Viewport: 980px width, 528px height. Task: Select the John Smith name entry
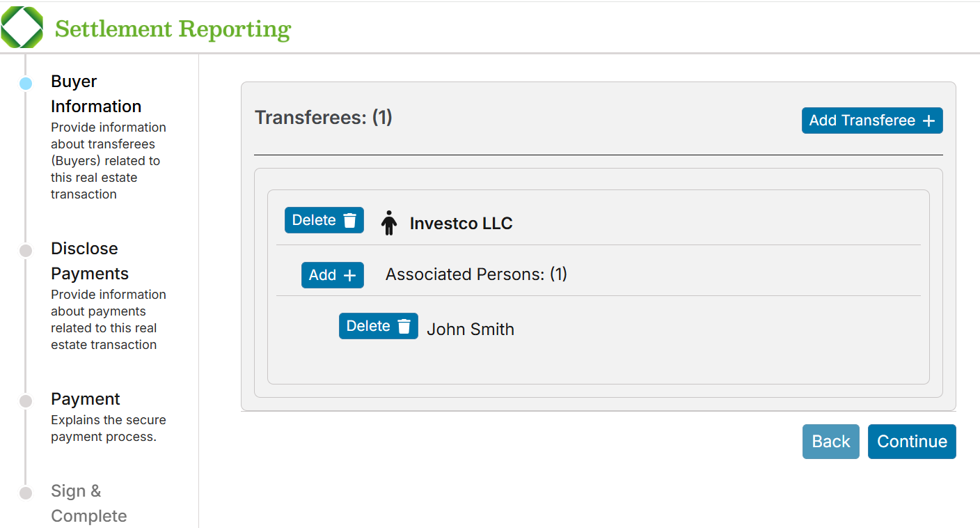pos(471,329)
